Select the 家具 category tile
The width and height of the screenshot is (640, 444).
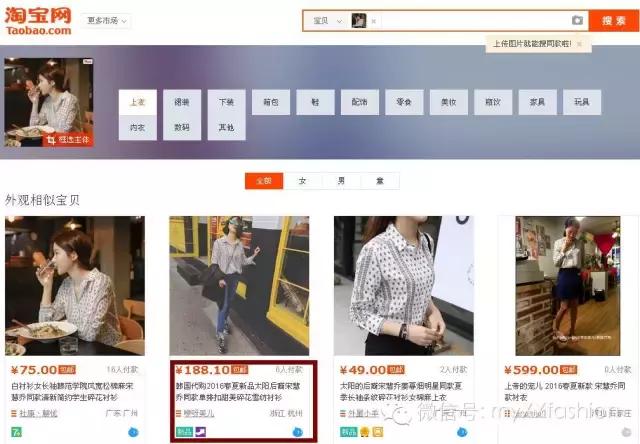[x=538, y=102]
